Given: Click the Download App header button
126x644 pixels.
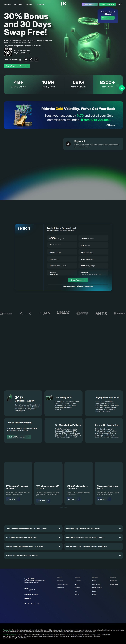Looking at the screenshot, I should 89,4.
